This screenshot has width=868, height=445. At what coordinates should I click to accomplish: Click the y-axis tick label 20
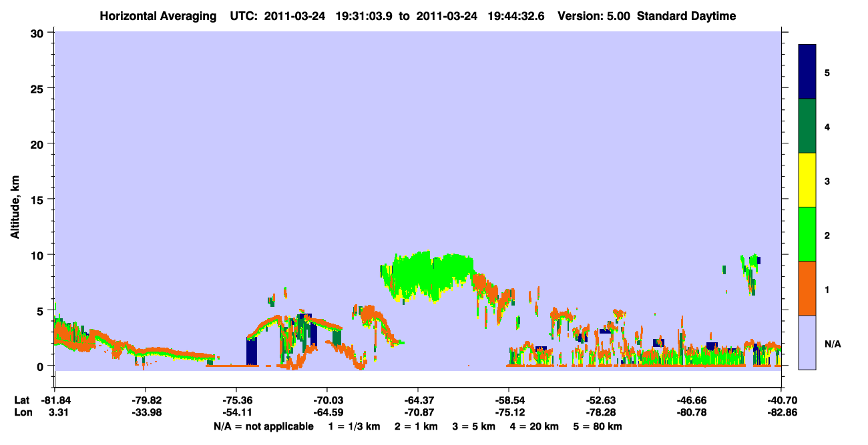tap(39, 143)
